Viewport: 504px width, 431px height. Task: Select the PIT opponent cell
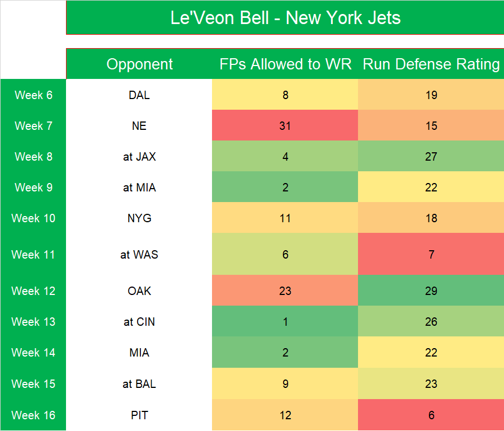point(139,415)
